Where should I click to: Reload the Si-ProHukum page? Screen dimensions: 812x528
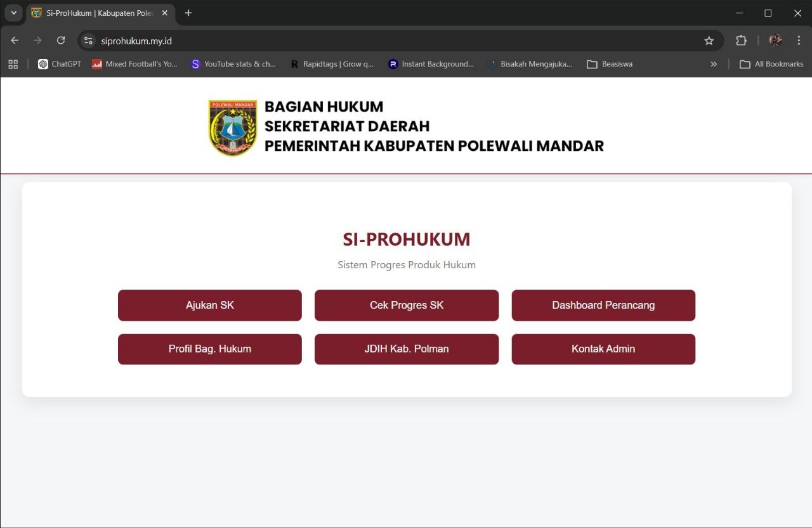pos(60,40)
